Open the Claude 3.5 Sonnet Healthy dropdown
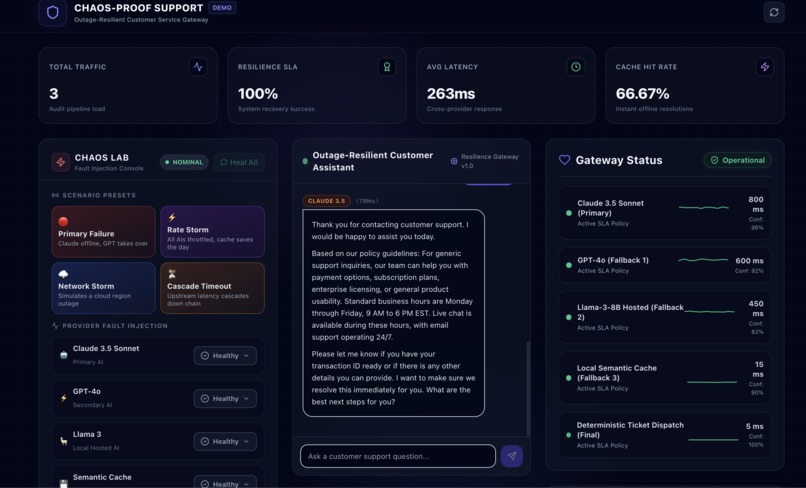This screenshot has width=806, height=488. pyautogui.click(x=225, y=355)
